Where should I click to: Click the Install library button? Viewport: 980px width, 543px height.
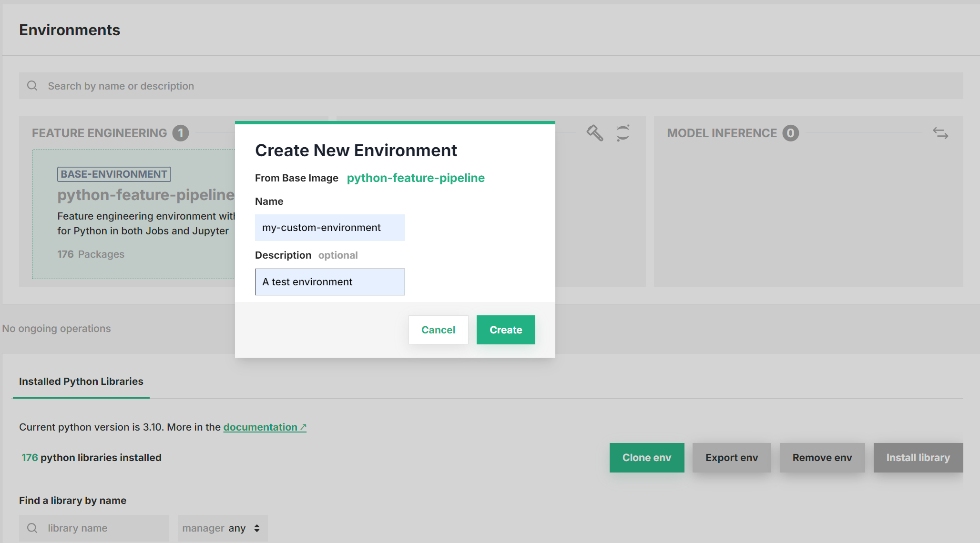coord(918,457)
